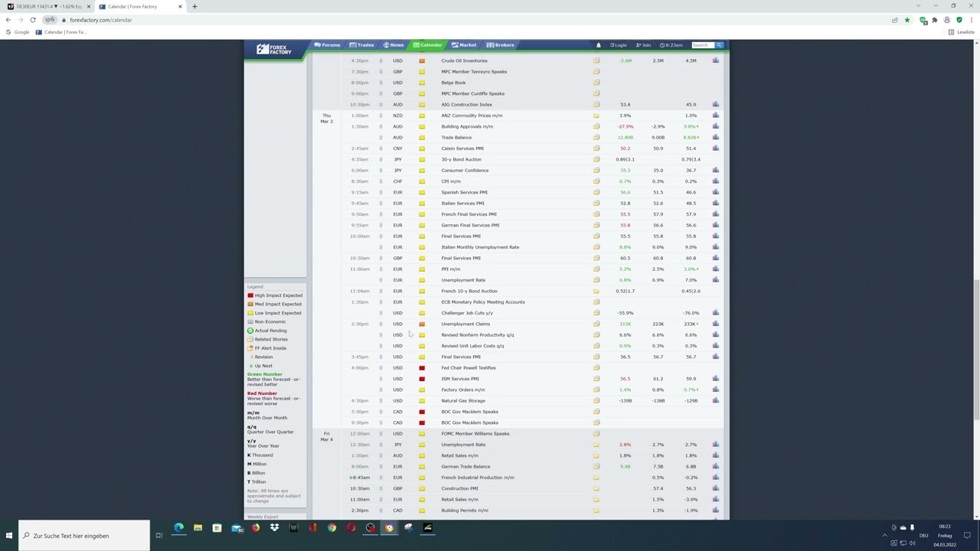Bookmark this page with star icon
Image resolution: width=980 pixels, height=551 pixels.
click(x=907, y=20)
